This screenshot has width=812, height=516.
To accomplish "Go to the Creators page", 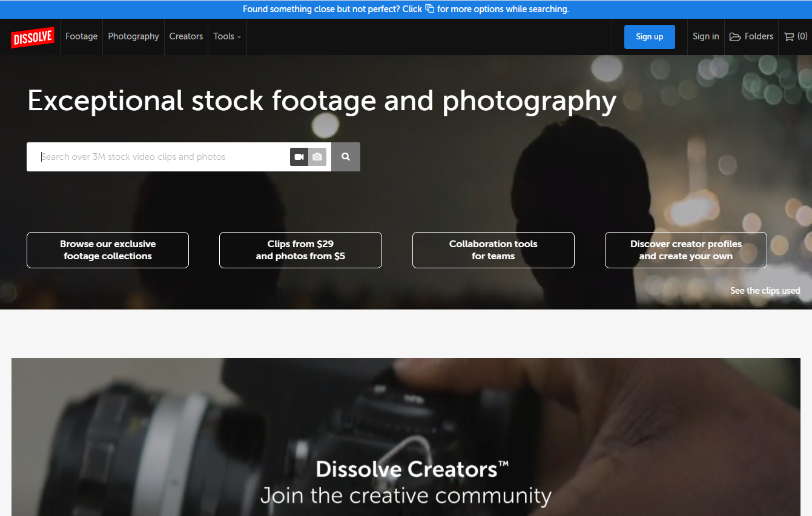I will coord(186,36).
